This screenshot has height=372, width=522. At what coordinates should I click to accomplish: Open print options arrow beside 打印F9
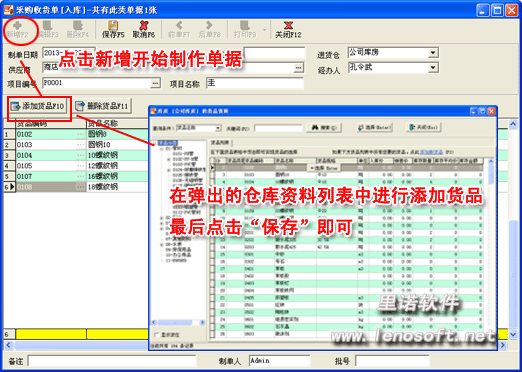tap(265, 30)
